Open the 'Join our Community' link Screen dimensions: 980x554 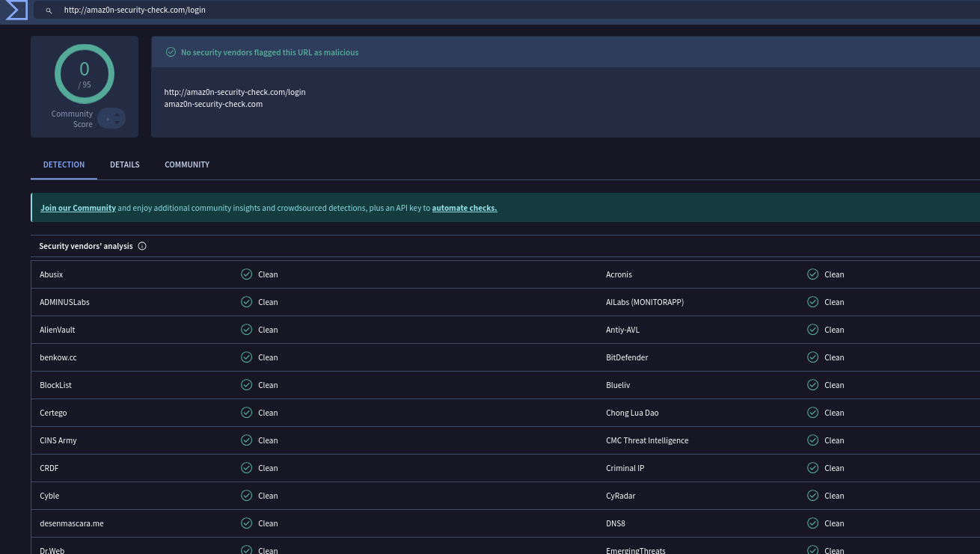[78, 207]
